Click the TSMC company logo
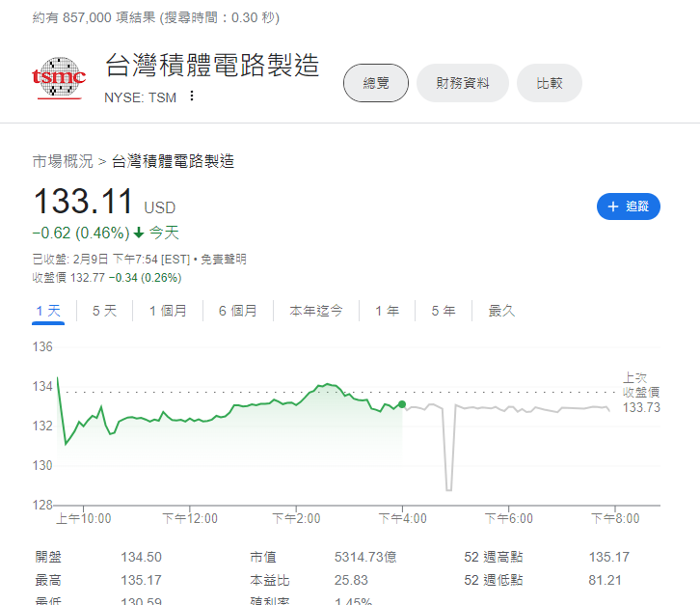 click(x=59, y=78)
